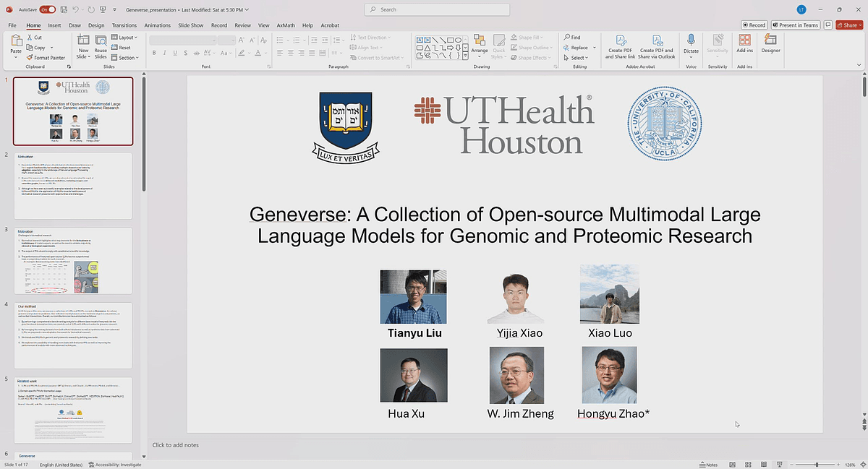Open the Replace dropdown arrow
This screenshot has width=868, height=469.
tap(593, 48)
